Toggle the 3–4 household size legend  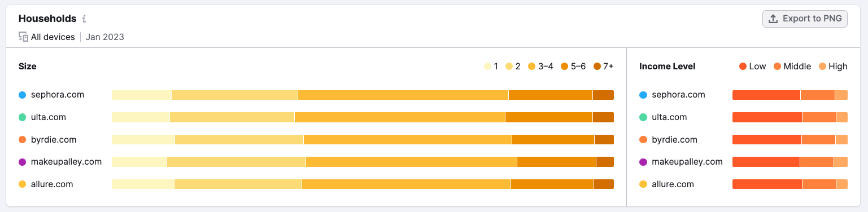pyautogui.click(x=541, y=67)
